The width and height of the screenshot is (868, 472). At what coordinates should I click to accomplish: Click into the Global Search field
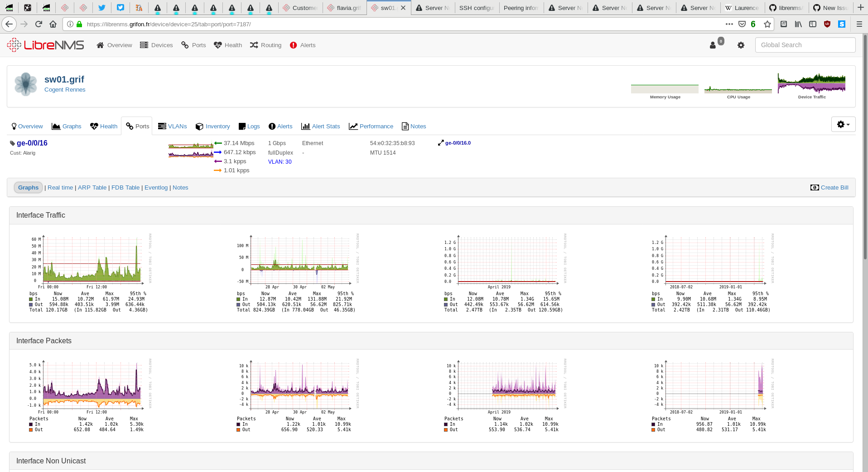coord(805,45)
